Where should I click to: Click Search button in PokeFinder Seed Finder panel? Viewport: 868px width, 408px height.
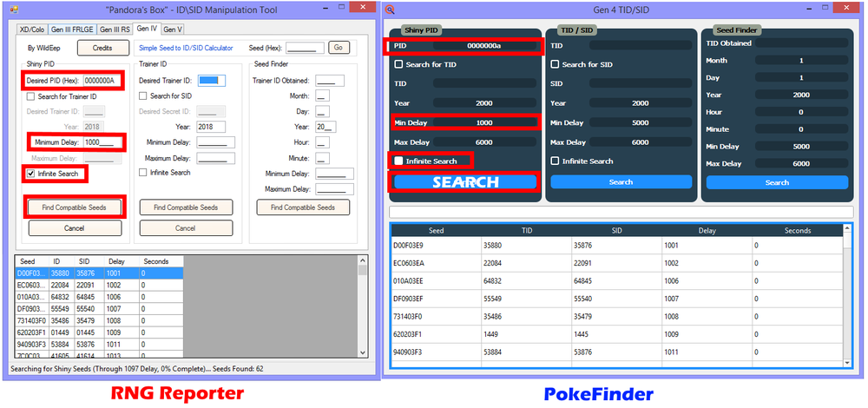pos(777,182)
